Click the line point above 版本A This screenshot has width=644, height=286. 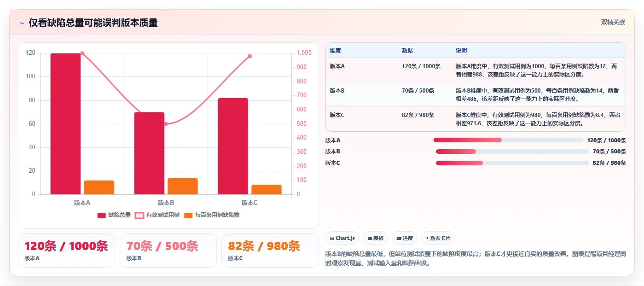tap(82, 53)
